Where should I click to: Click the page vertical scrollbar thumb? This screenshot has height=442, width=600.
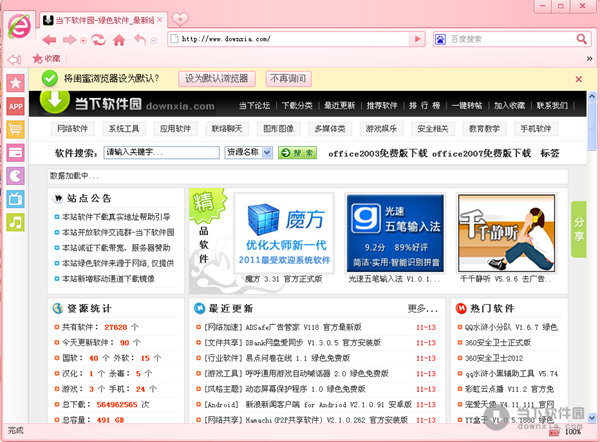point(592,126)
